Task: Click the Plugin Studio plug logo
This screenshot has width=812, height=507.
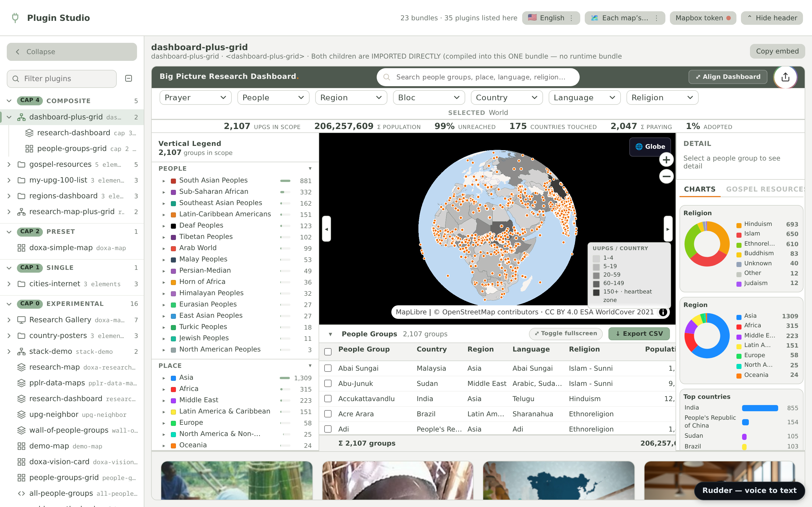Action: [x=15, y=18]
